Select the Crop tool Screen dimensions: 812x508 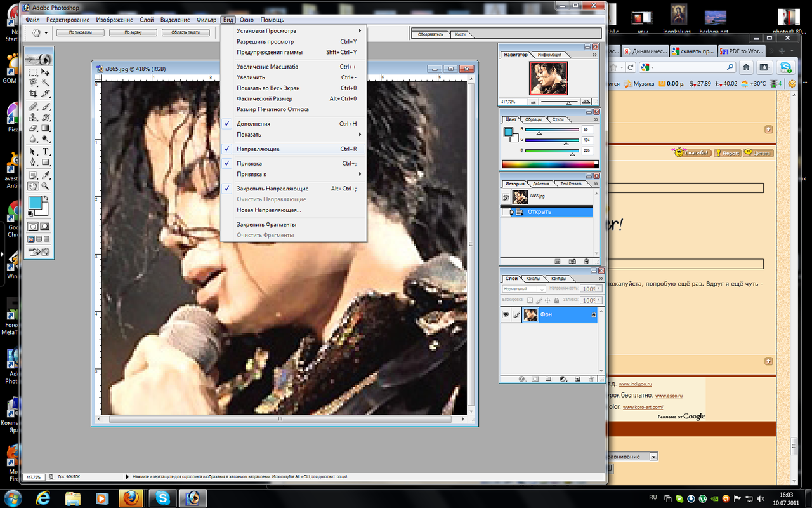pyautogui.click(x=32, y=93)
